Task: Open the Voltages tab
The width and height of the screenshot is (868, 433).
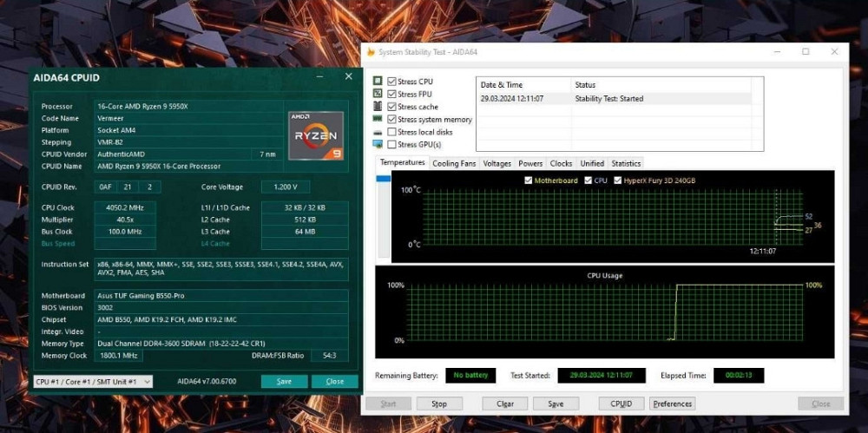Action: tap(496, 163)
